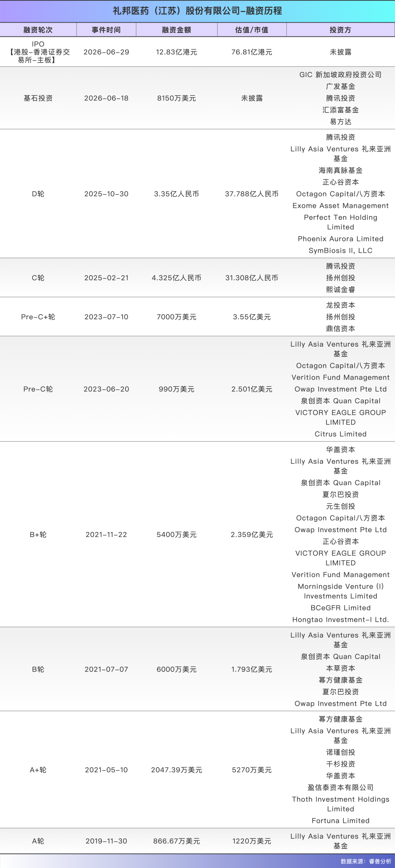The width and height of the screenshot is (395, 868).
Task: Select valuation 2.359亿美元
Action: (252, 535)
